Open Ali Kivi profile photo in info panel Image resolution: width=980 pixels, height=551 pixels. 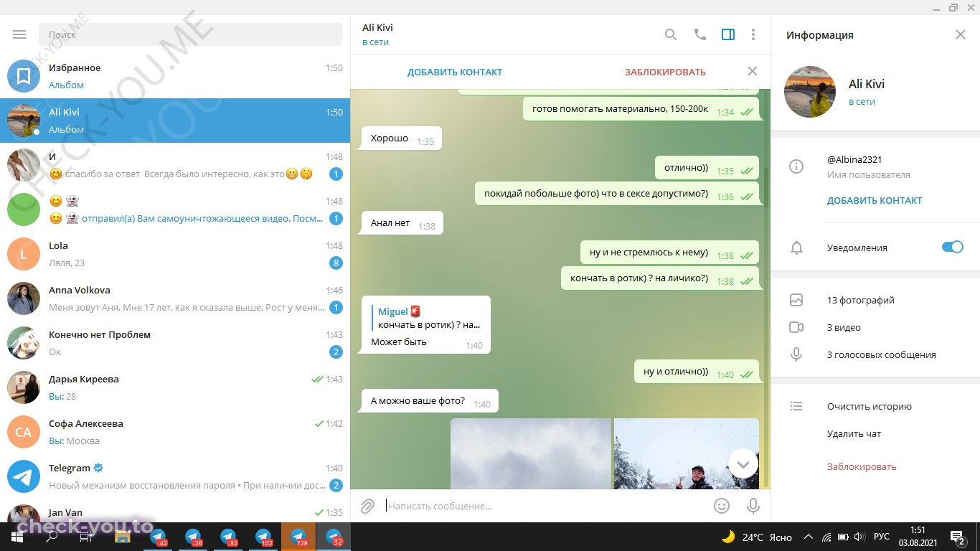click(810, 92)
